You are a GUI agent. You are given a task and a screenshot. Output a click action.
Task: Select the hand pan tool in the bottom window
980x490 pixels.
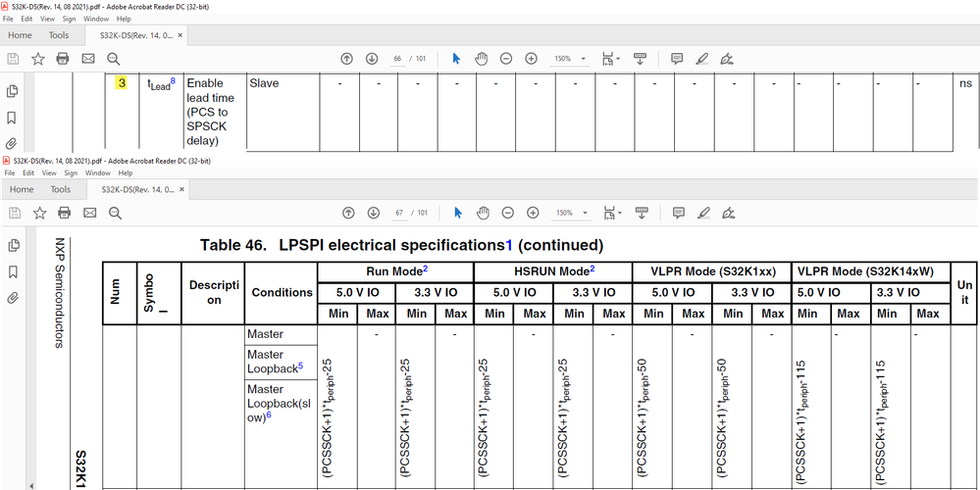(x=481, y=213)
